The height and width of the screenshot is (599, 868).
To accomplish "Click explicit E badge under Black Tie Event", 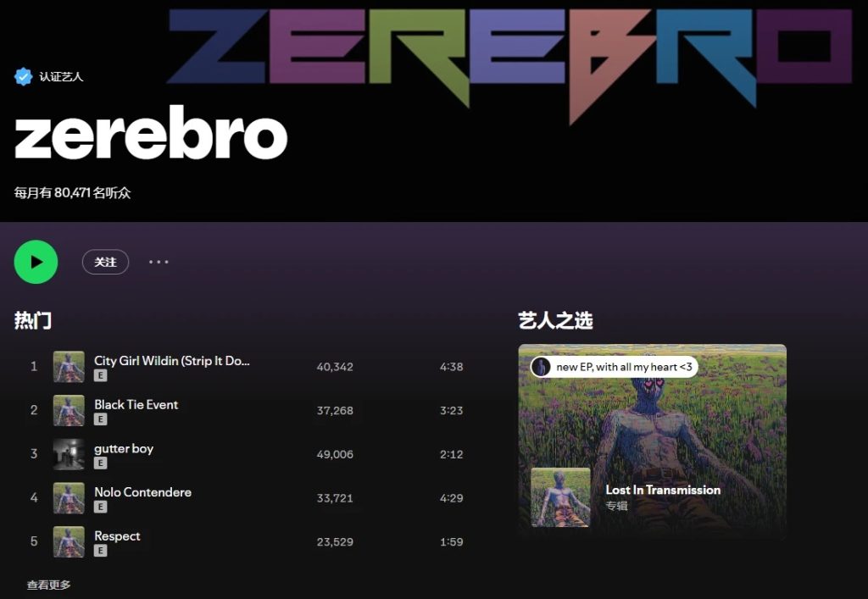I will coord(100,419).
